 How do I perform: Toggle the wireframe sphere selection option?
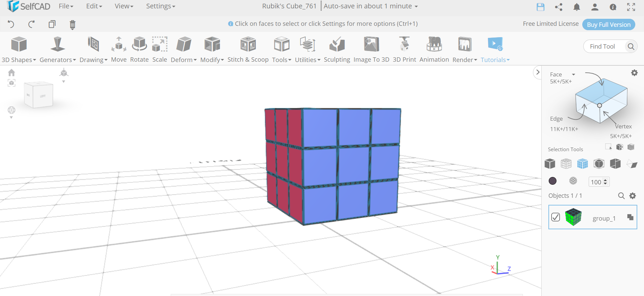tap(573, 181)
